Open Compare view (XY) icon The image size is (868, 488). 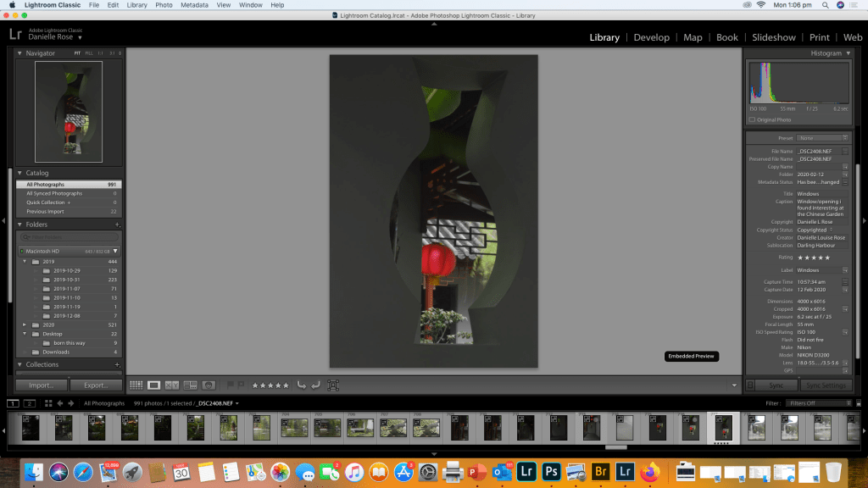(x=172, y=385)
